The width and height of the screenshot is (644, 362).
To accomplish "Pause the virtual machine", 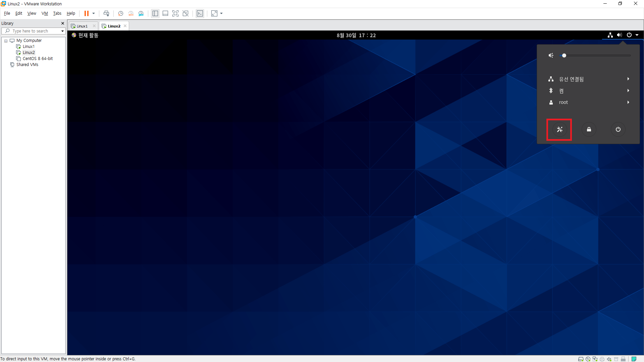I will pyautogui.click(x=86, y=13).
